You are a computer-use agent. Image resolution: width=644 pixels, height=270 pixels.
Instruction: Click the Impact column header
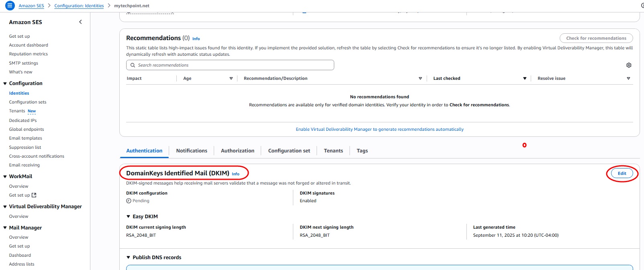[134, 79]
